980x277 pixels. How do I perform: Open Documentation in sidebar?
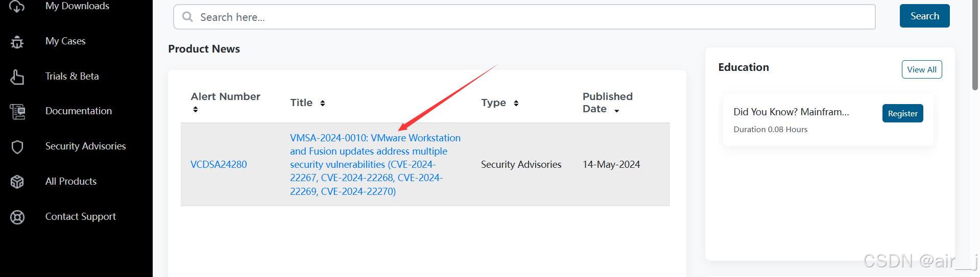(x=79, y=111)
